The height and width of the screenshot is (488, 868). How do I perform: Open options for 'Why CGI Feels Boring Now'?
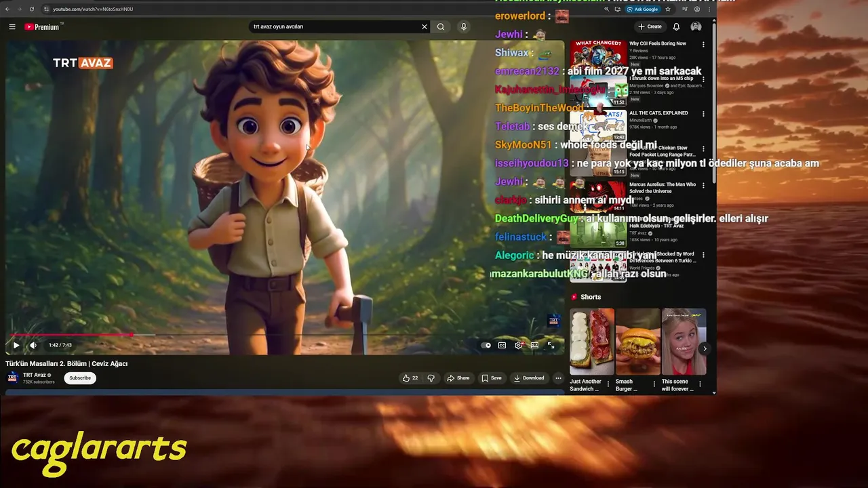(x=703, y=44)
